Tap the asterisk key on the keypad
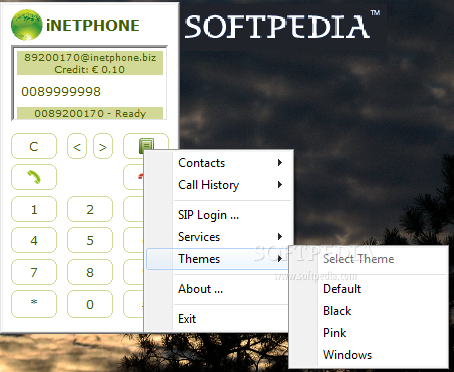The image size is (454, 372). pos(34,304)
